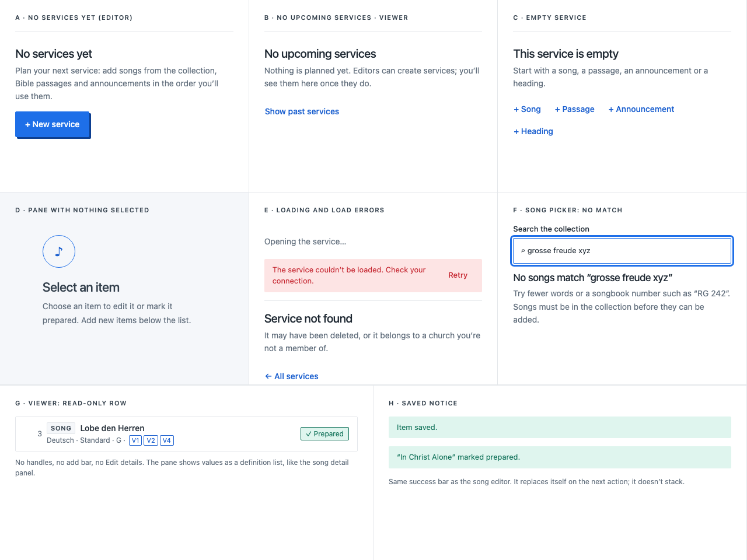Add an announcement via + Announcement

641,109
